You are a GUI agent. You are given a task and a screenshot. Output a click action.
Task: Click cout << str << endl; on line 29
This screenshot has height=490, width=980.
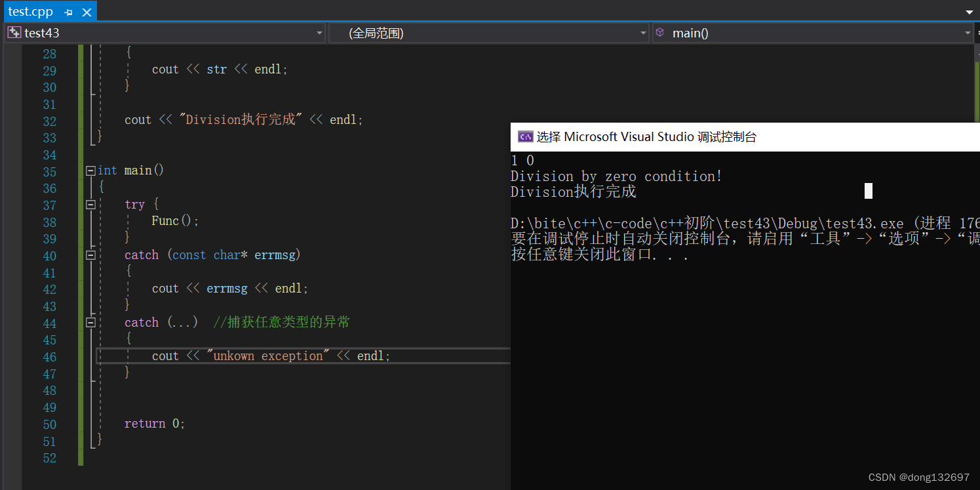point(220,70)
